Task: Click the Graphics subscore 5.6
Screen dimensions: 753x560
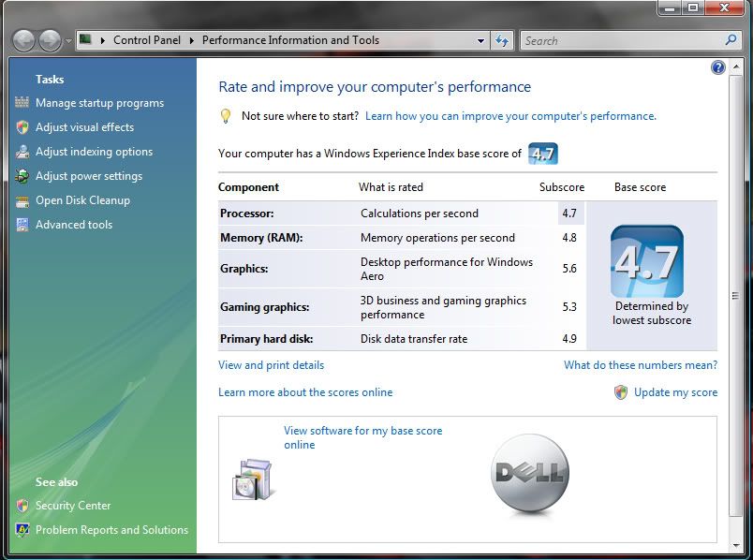Action: 569,269
